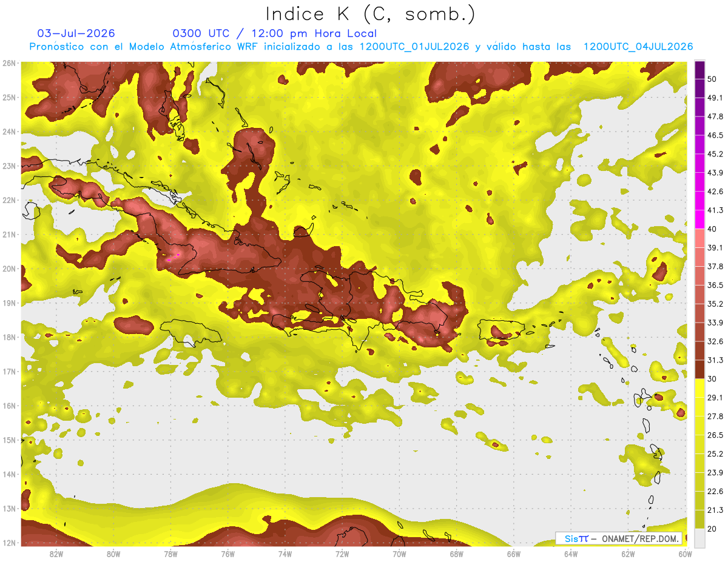The image size is (728, 562).
Task: Click the 76W longitude axis label
Action: click(x=228, y=554)
